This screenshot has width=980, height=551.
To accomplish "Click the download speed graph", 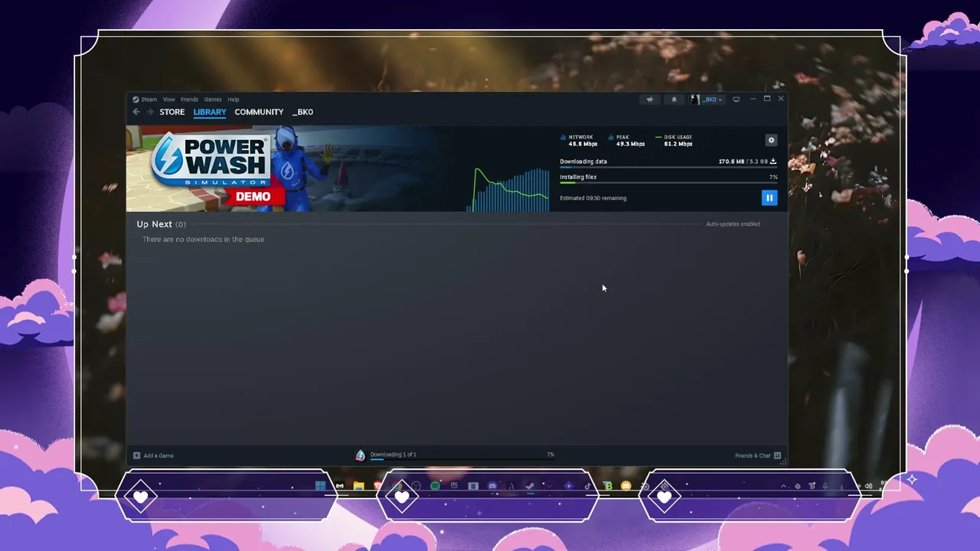I will pos(508,189).
